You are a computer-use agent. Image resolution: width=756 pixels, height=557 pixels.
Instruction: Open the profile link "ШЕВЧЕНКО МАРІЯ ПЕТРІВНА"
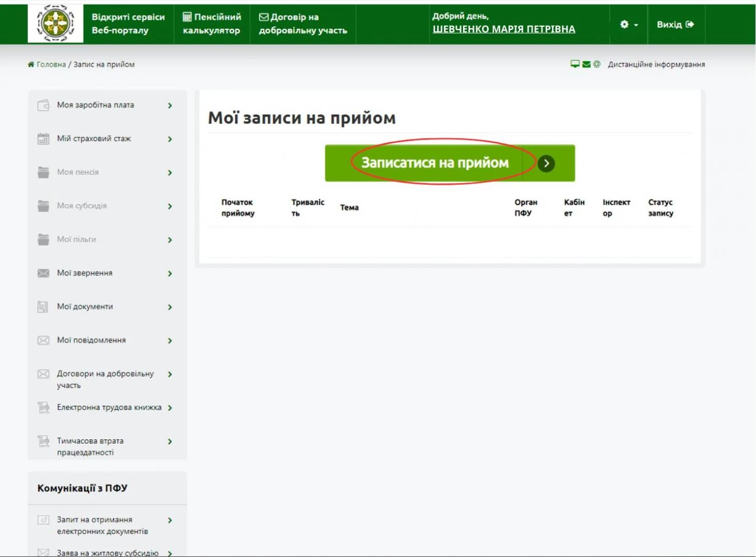click(504, 29)
